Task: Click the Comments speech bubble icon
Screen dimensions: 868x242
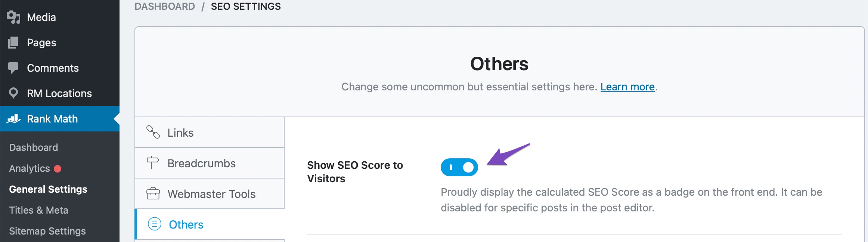Action: point(13,68)
